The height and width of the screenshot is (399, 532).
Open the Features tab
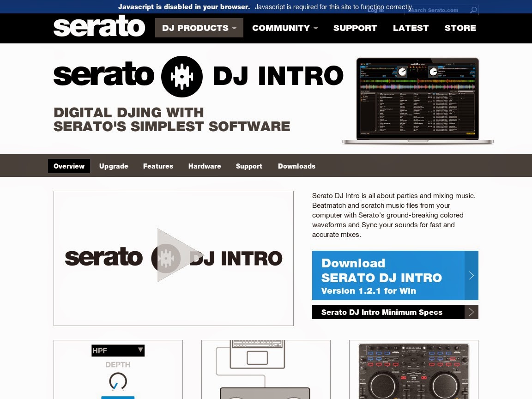tap(158, 166)
